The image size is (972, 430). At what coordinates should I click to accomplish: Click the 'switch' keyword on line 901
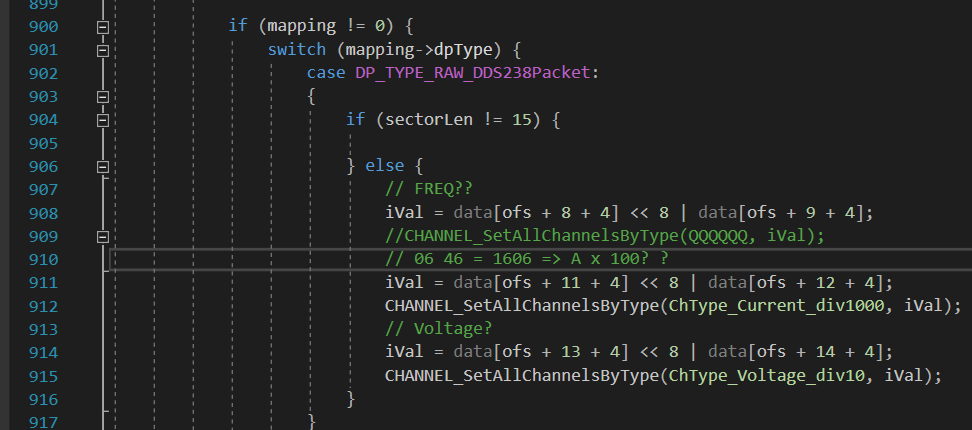297,50
